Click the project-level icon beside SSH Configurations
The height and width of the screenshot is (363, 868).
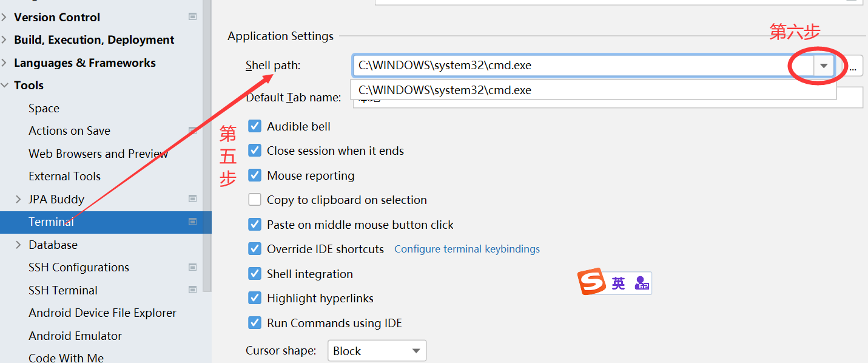[x=193, y=267]
